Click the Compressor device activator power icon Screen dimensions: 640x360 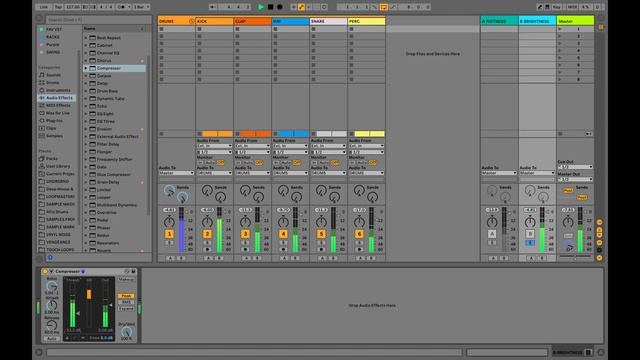[45, 271]
